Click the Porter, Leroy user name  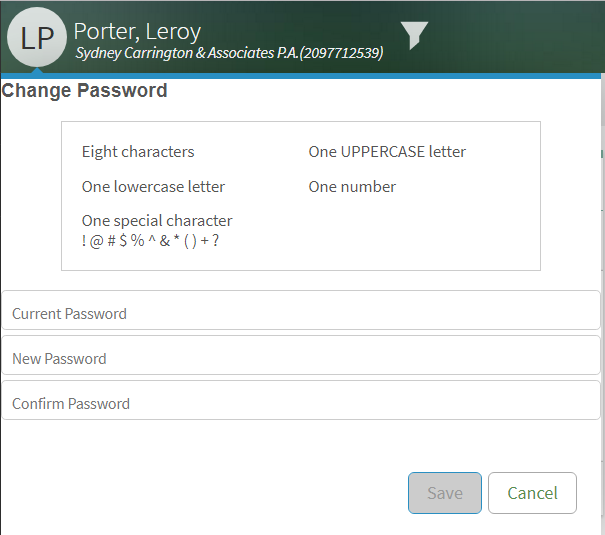click(137, 30)
